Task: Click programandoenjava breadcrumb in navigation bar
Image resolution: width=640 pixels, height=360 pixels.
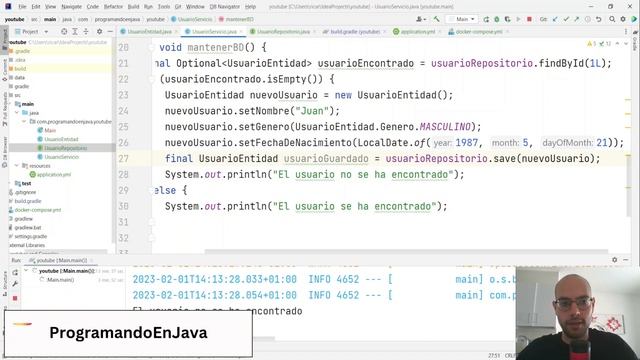Action: 117,19
